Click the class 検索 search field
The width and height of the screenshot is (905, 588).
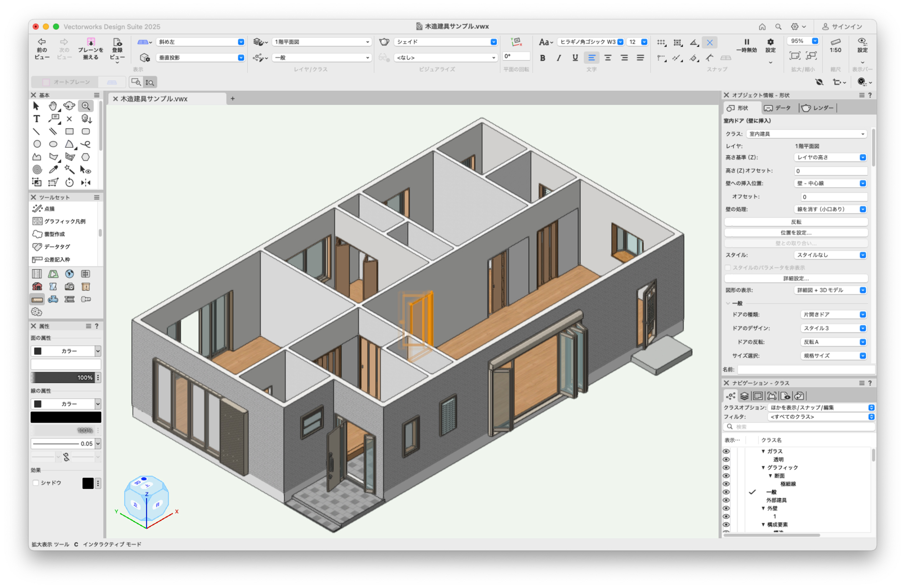[x=799, y=427]
